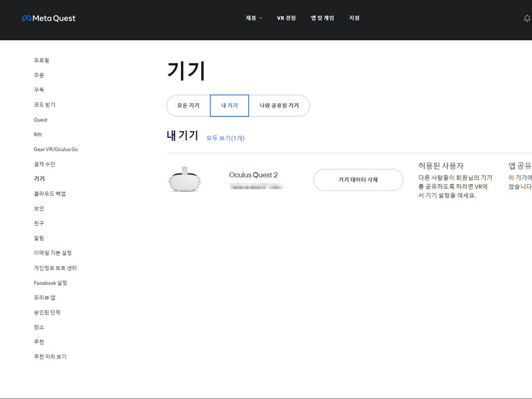Open 코드 받기 sidebar link

[x=44, y=105]
